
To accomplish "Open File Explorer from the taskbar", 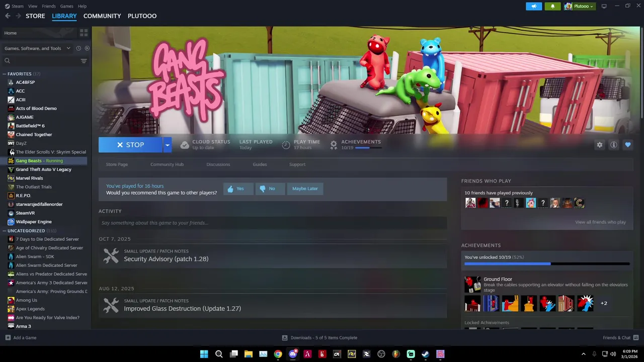I will [x=249, y=354].
